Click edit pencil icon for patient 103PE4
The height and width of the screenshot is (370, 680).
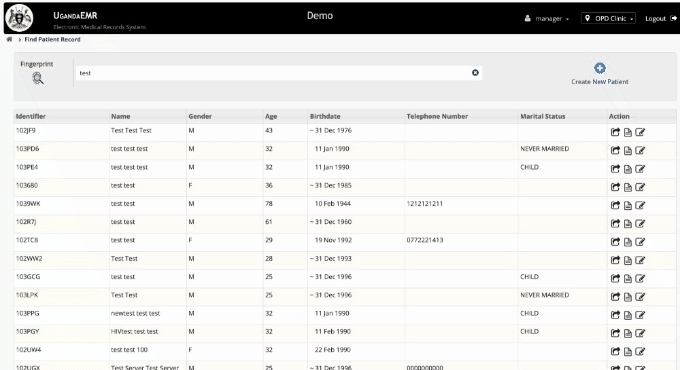click(640, 169)
